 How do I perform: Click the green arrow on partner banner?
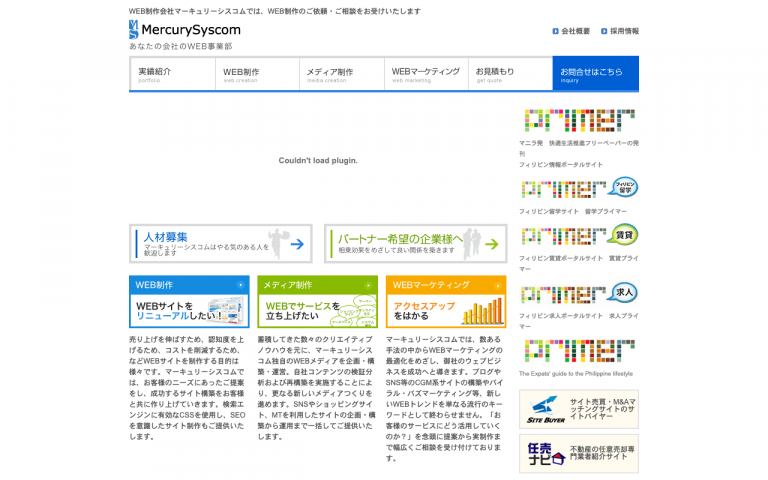[492, 244]
